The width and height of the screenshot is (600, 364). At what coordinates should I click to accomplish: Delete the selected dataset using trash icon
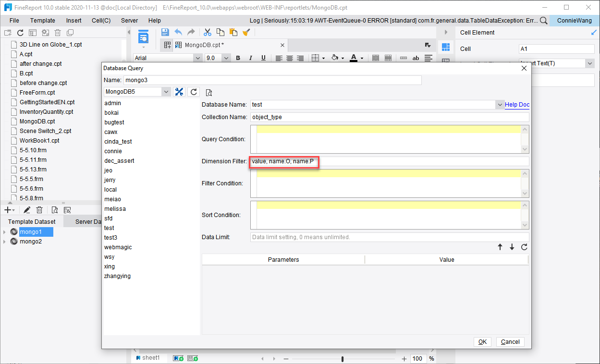pyautogui.click(x=39, y=209)
